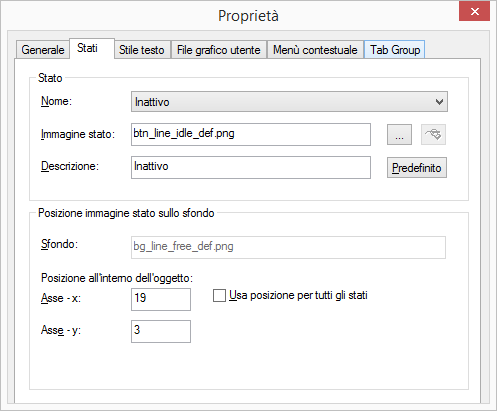Select the Asse - y value field

point(161,331)
